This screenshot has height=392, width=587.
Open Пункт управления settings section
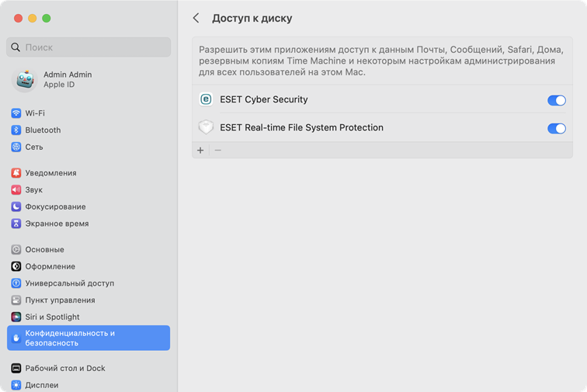tap(60, 300)
